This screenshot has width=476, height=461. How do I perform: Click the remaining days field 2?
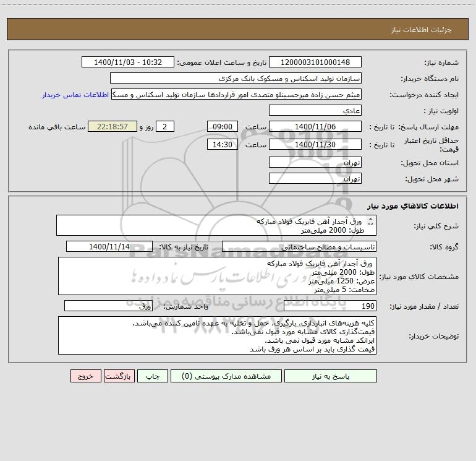[x=165, y=126]
